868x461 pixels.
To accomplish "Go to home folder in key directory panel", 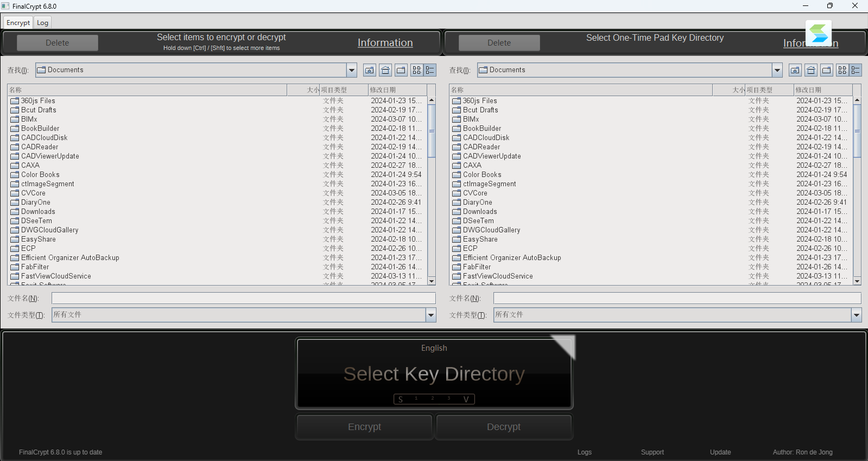I will [x=811, y=70].
